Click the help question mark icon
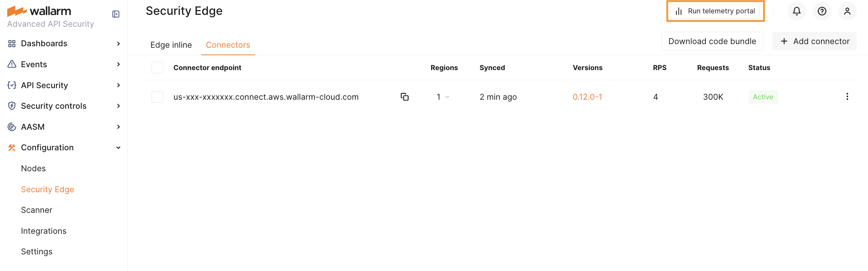This screenshot has height=271, width=868. click(x=822, y=11)
